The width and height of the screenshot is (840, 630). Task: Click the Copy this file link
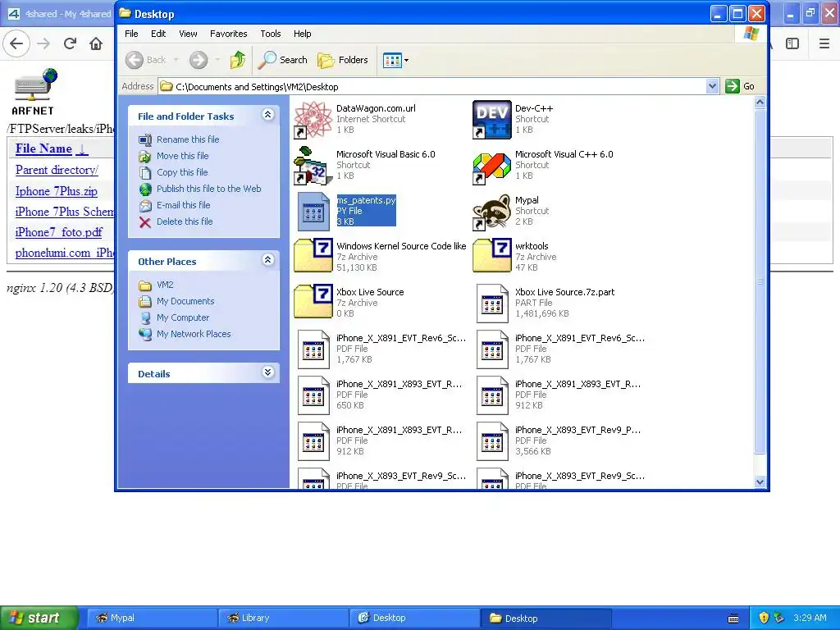coord(182,172)
